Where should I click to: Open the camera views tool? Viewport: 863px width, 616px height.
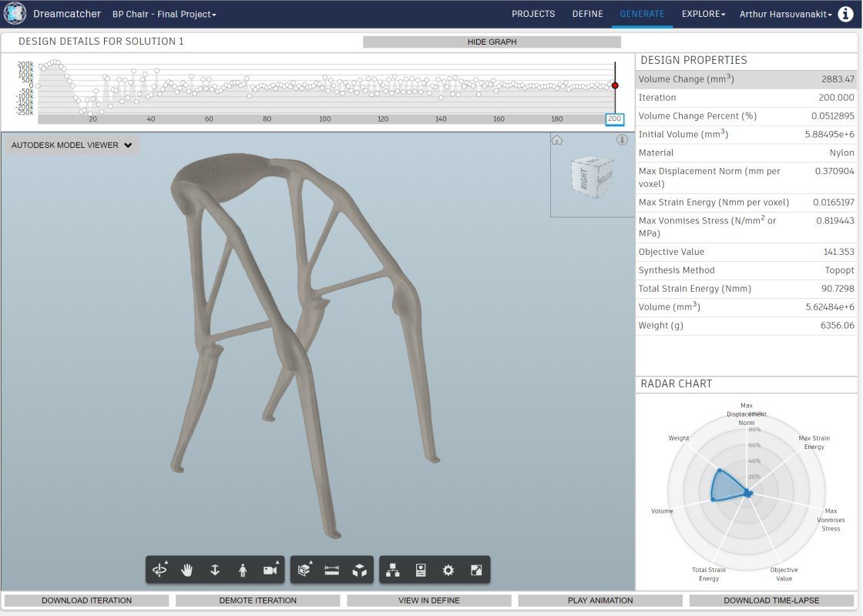(x=270, y=570)
